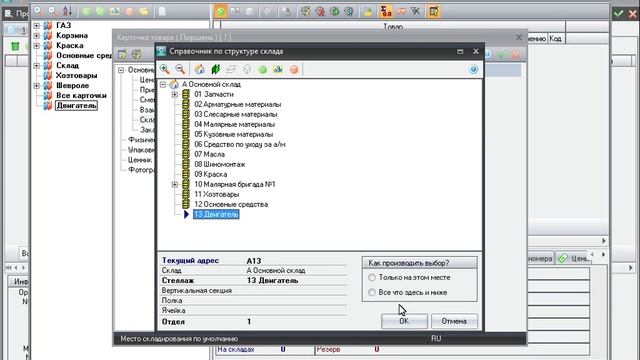Click the right scroll arrow of goods table
The image size is (640, 360).
pos(604,241)
